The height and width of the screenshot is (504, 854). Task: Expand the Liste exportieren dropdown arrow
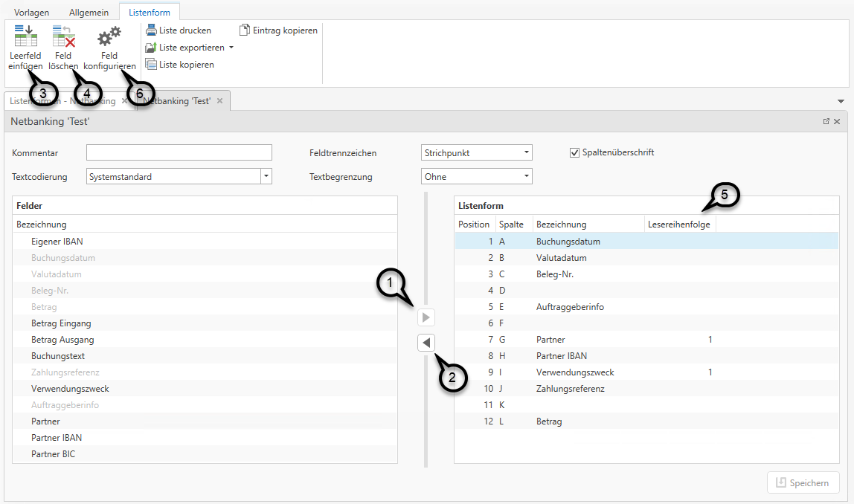click(231, 48)
